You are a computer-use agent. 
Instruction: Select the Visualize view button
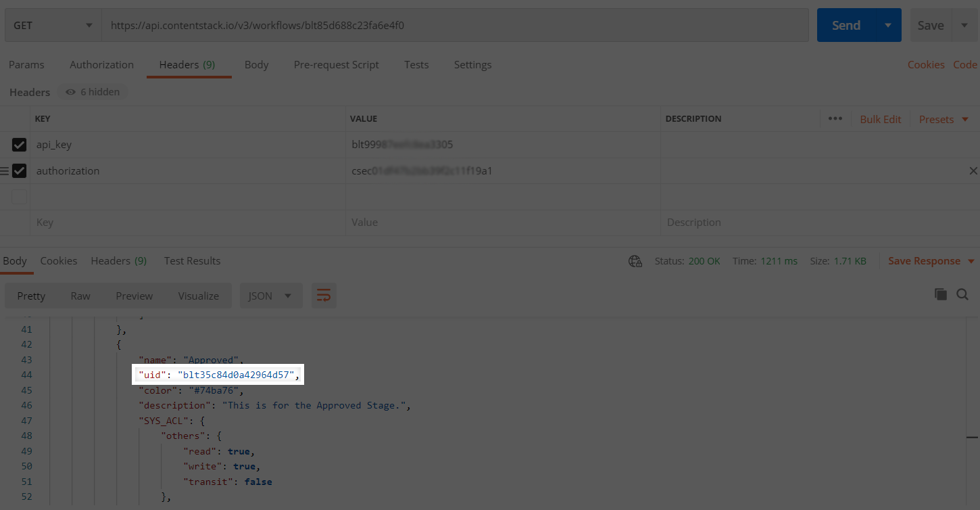tap(198, 296)
